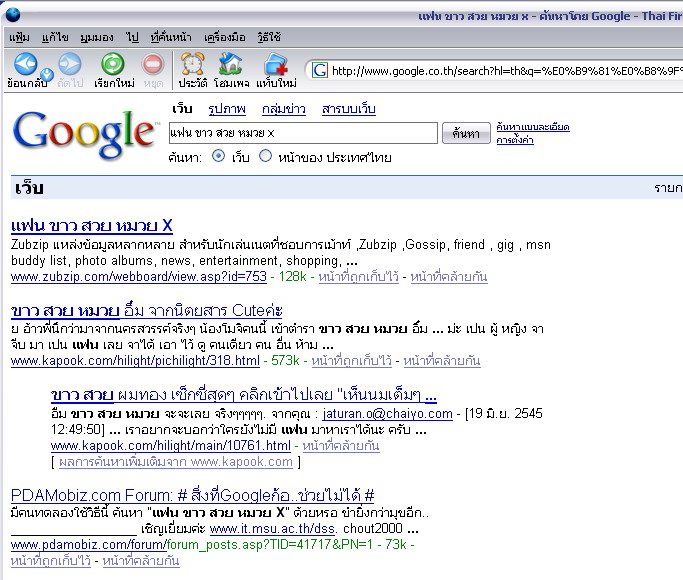Switch to สารบบเว็บ (Directory) tab link
683x580 pixels.
tap(348, 108)
